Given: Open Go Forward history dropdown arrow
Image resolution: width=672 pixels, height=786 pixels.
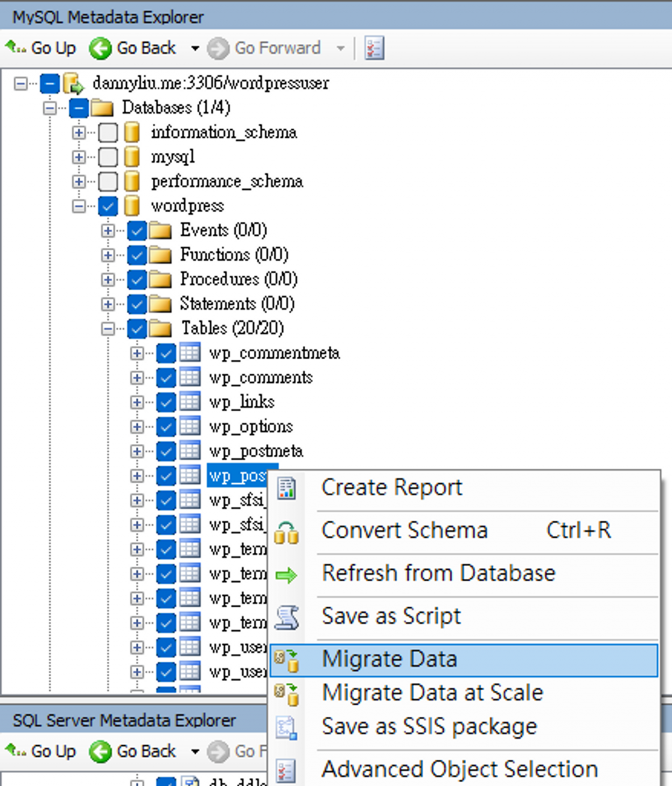Looking at the screenshot, I should point(341,49).
